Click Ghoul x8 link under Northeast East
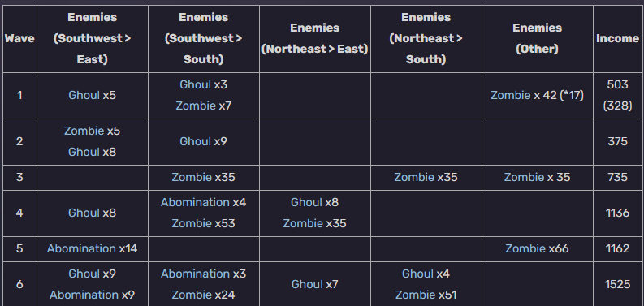This screenshot has height=306, width=644. pos(306,202)
